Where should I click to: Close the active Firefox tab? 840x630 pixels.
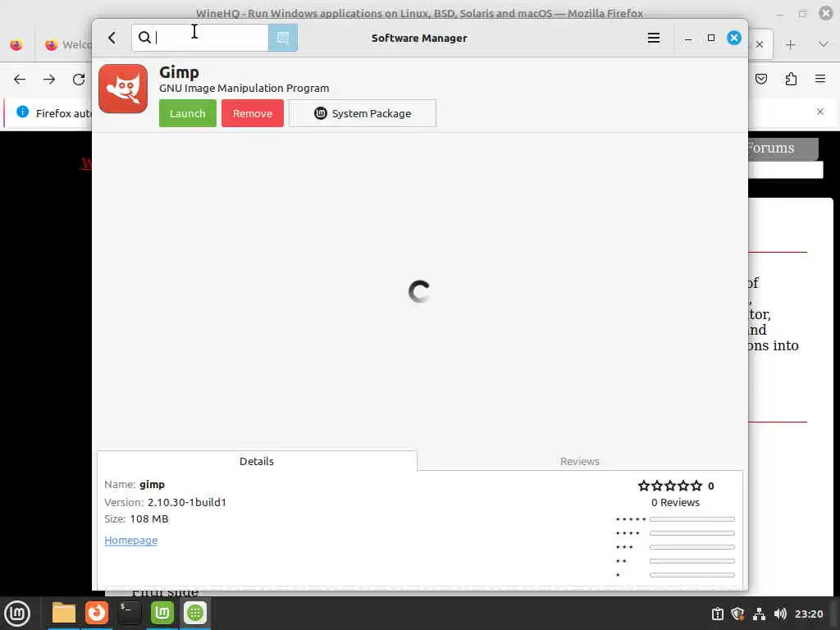759,44
